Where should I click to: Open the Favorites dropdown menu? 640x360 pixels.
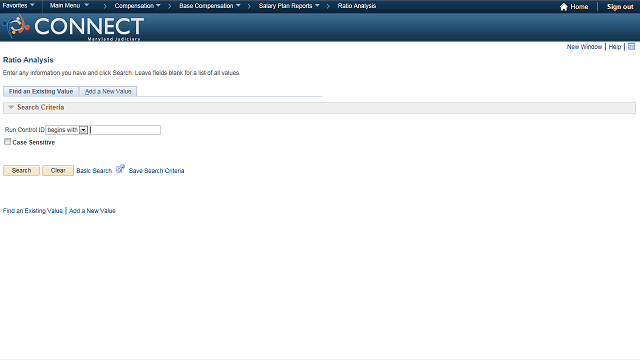click(x=18, y=6)
